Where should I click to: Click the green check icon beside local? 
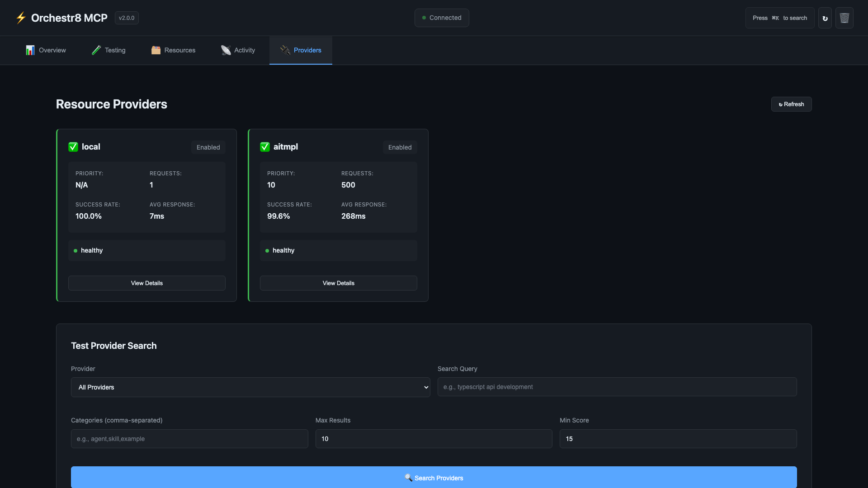tap(73, 147)
